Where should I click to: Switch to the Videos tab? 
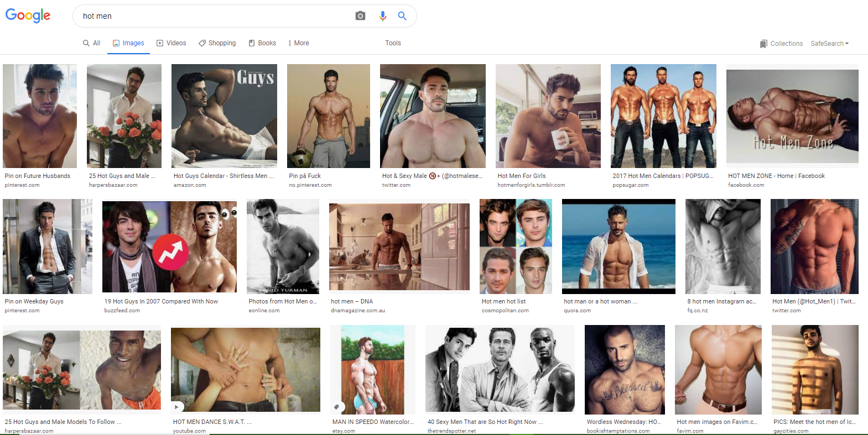point(171,43)
